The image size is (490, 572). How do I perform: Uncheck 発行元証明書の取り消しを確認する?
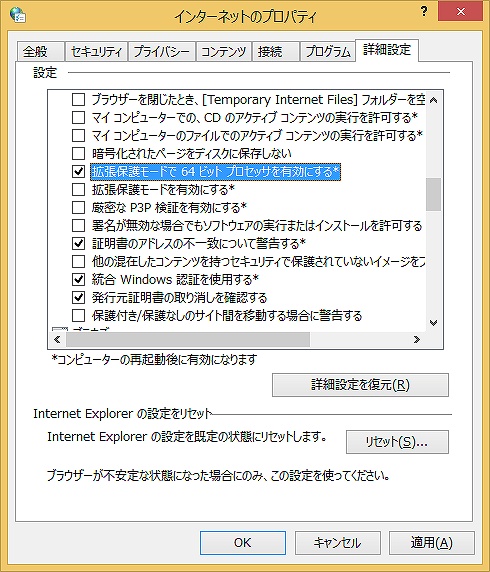78,297
